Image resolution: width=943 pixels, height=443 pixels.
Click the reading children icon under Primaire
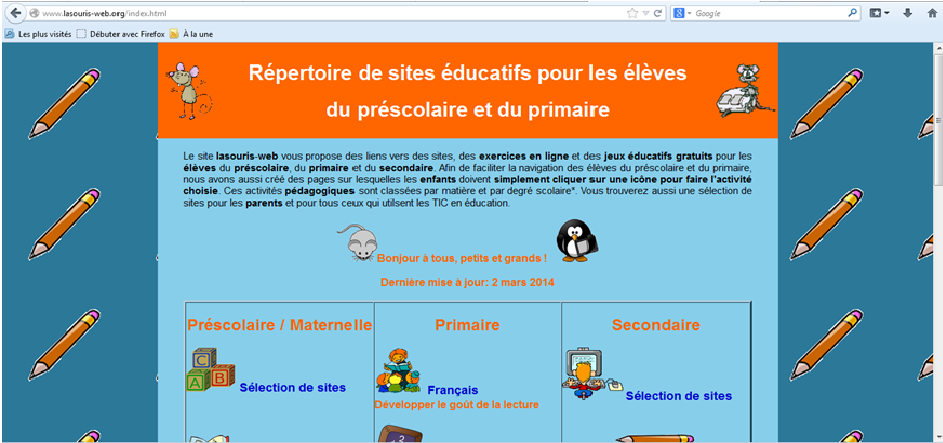(397, 368)
